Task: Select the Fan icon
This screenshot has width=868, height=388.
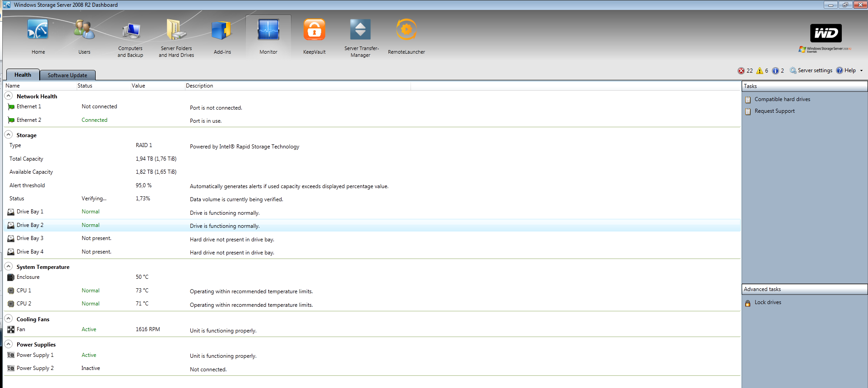Action: 11,329
